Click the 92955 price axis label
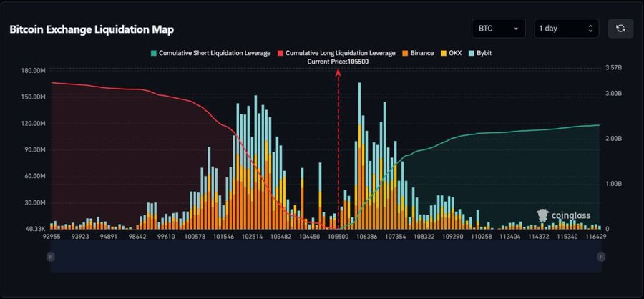644x299 pixels. pyautogui.click(x=51, y=237)
